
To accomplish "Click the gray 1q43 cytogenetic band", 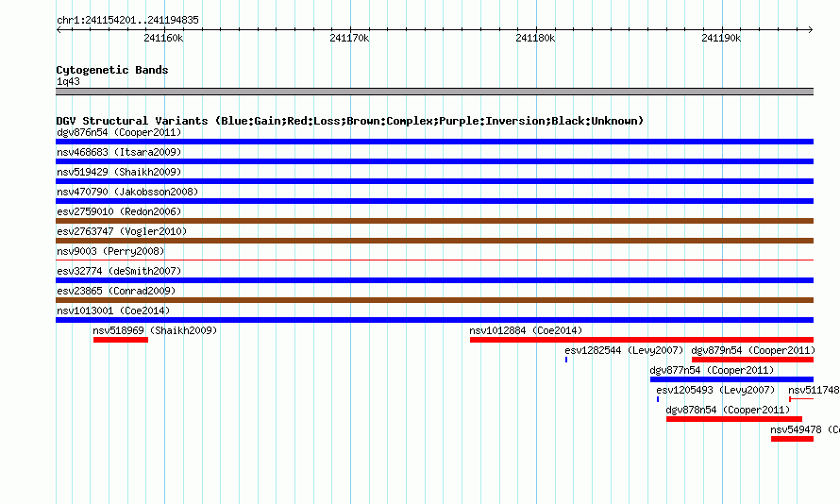I will tap(434, 92).
